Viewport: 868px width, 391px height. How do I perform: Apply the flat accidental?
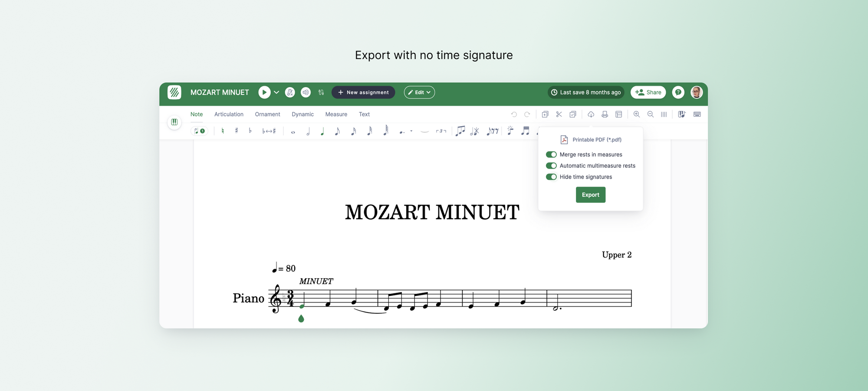(250, 130)
